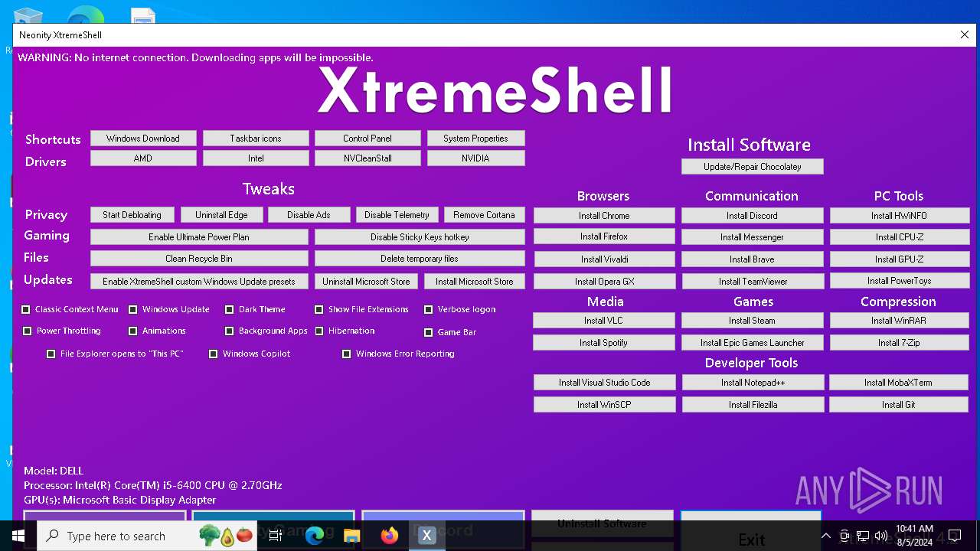
Task: Click Start Debloating
Action: 132,215
